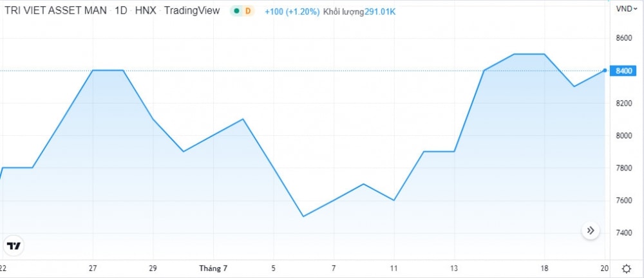This screenshot has width=644, height=278.
Task: Click the 7800 price axis label
Action: pos(624,168)
